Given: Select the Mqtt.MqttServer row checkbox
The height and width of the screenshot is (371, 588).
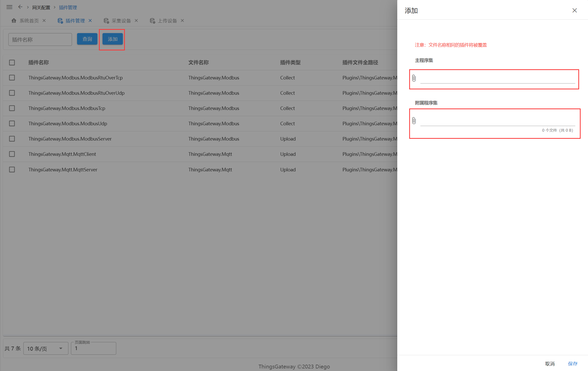Looking at the screenshot, I should pos(12,170).
